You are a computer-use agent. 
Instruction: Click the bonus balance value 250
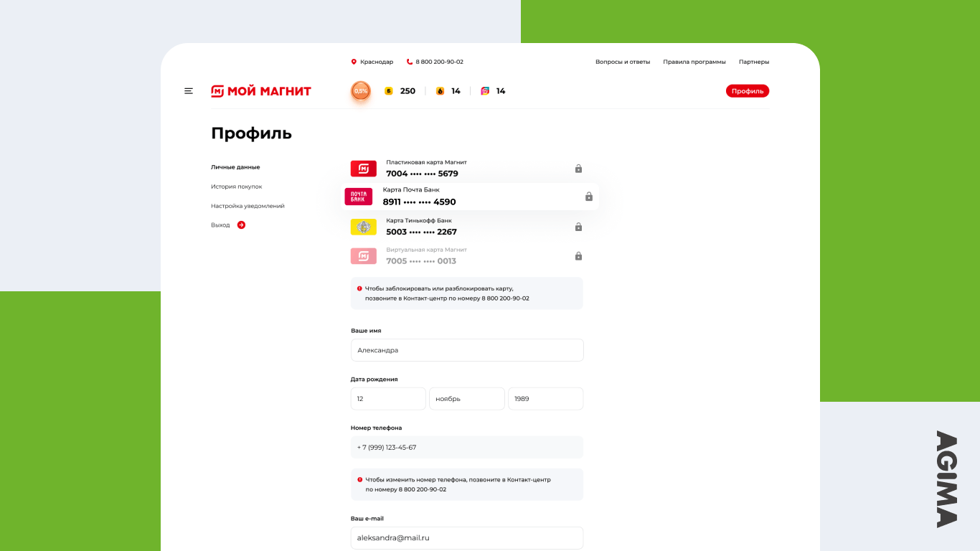click(x=407, y=91)
